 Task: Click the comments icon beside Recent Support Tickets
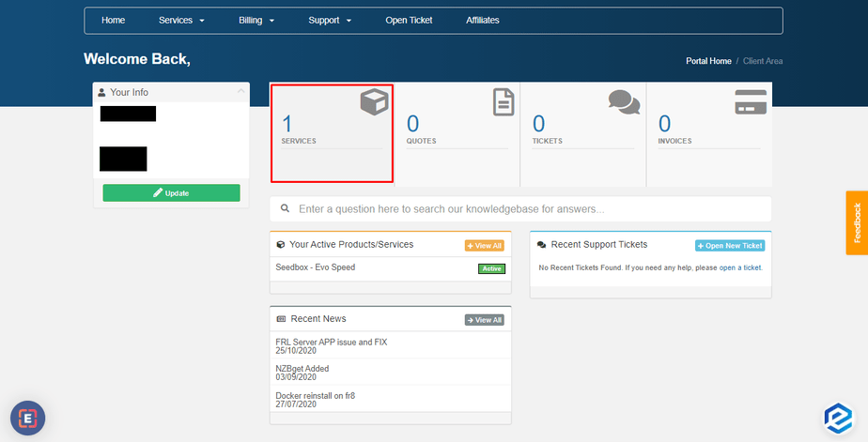[541, 245]
